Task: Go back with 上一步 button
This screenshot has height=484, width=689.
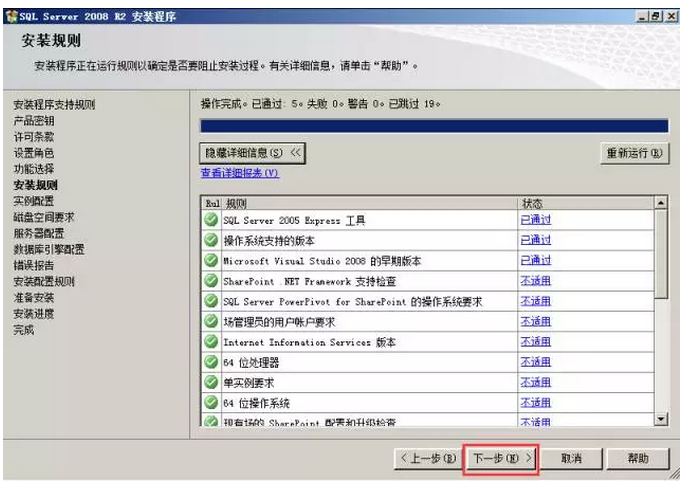Action: pos(428,459)
